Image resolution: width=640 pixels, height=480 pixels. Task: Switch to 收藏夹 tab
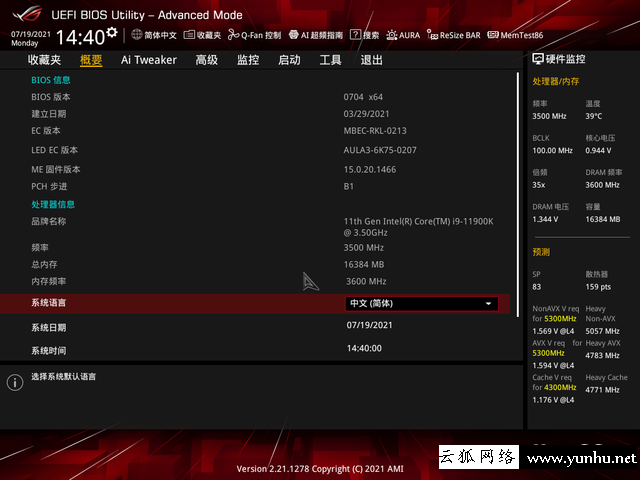pos(44,60)
